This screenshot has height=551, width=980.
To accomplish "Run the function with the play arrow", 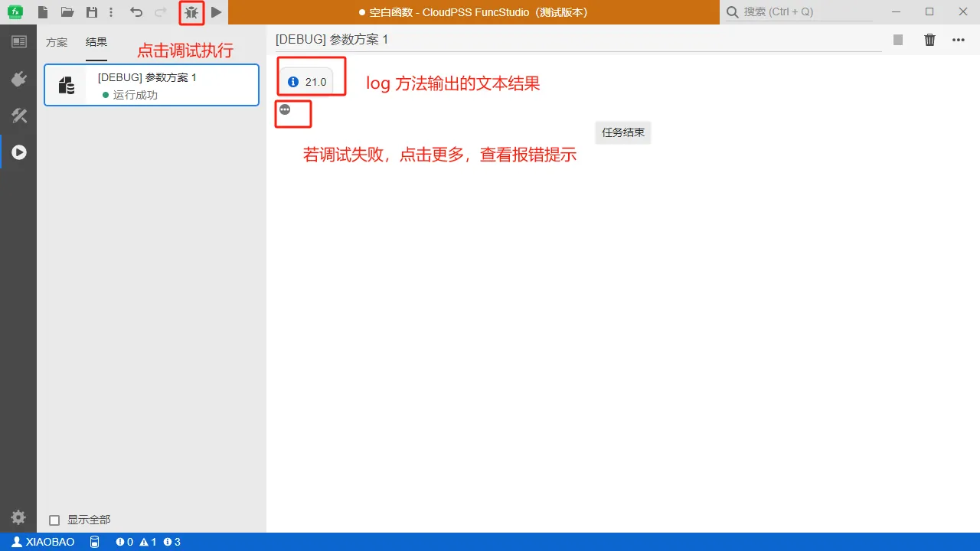I will (217, 12).
